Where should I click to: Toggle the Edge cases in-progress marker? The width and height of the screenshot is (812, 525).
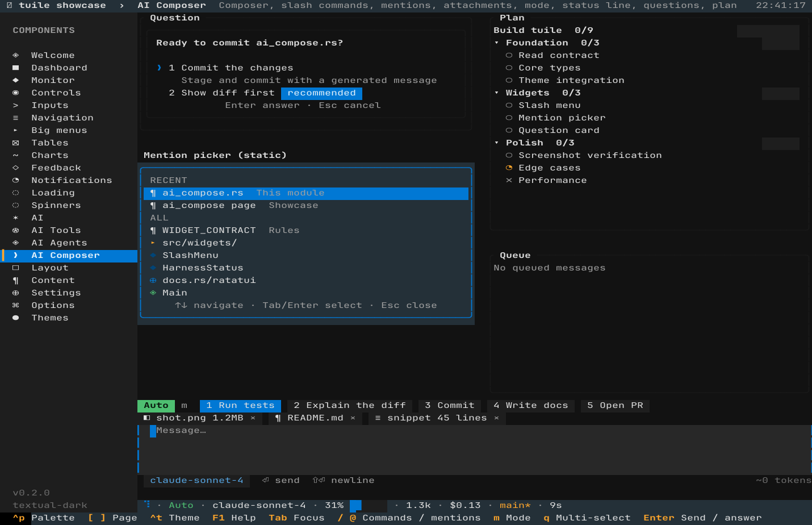click(509, 168)
